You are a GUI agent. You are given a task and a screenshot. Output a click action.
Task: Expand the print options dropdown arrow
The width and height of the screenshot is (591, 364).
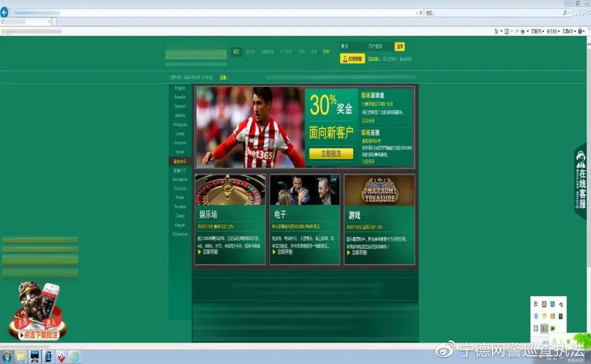tap(528, 31)
